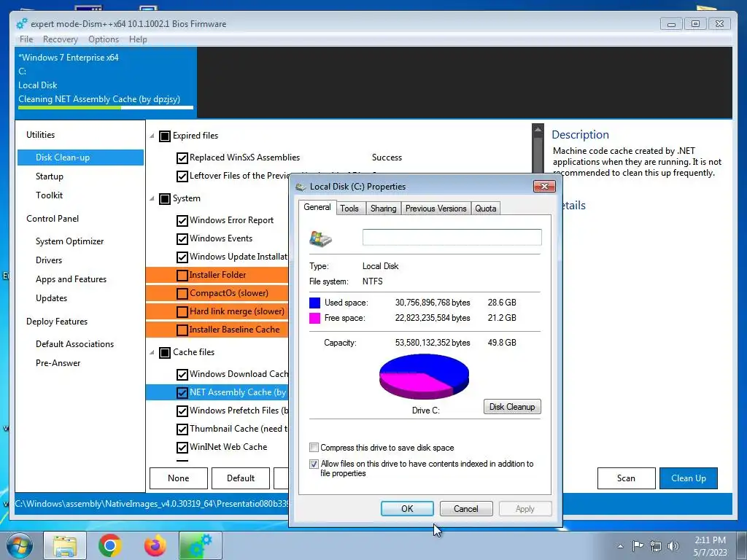The height and width of the screenshot is (560, 747).
Task: Launch Google Chrome from the taskbar
Action: click(110, 545)
